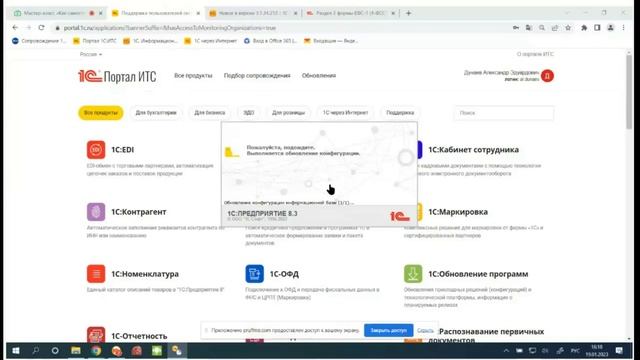This screenshot has width=640, height=360.
Task: Open the Портал 1С:ИТС bookmark
Action: pyautogui.click(x=95, y=41)
